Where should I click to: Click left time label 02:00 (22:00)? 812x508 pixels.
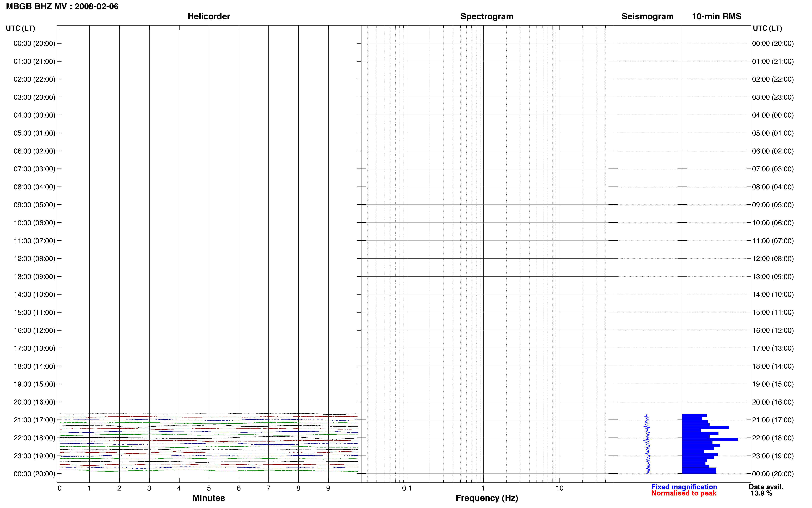click(x=34, y=79)
